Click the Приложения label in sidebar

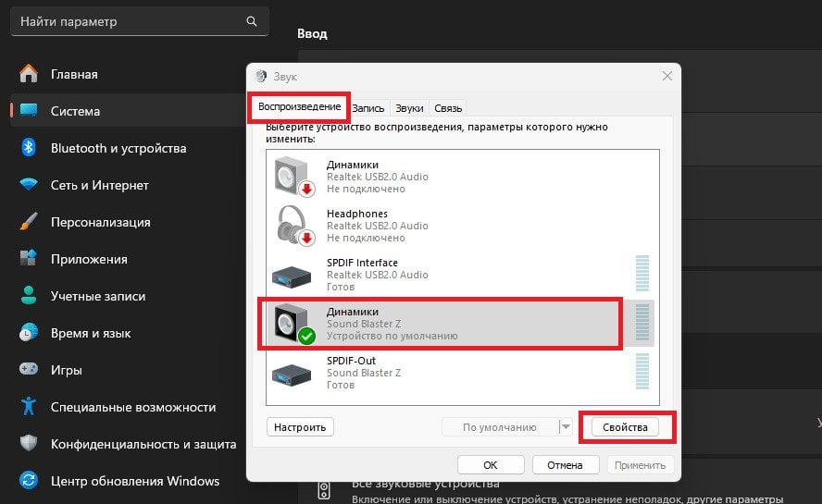click(89, 259)
